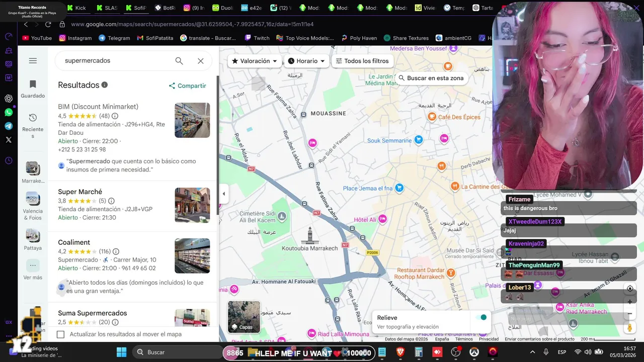
Task: Click the search magnifier in Maps search box
Action: [179, 61]
